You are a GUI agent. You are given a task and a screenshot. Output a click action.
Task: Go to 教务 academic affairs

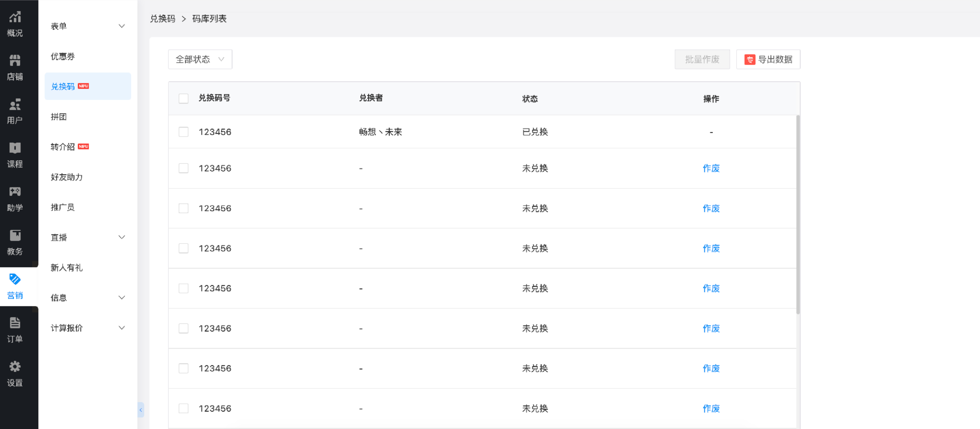click(x=15, y=243)
